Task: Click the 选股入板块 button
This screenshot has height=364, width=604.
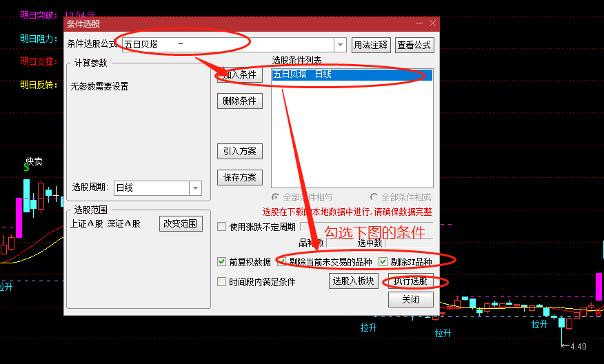Action: pos(353,281)
